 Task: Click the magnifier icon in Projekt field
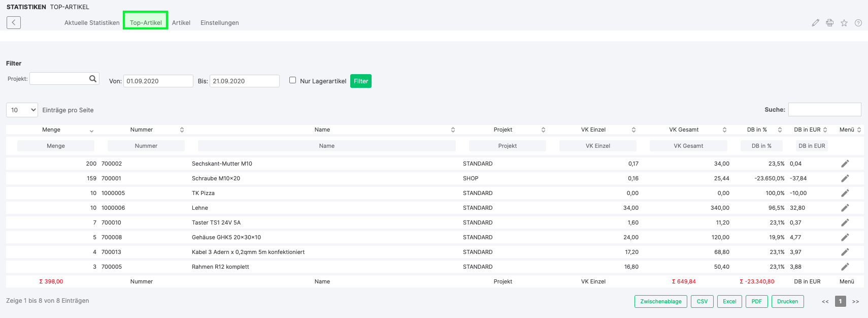point(93,79)
